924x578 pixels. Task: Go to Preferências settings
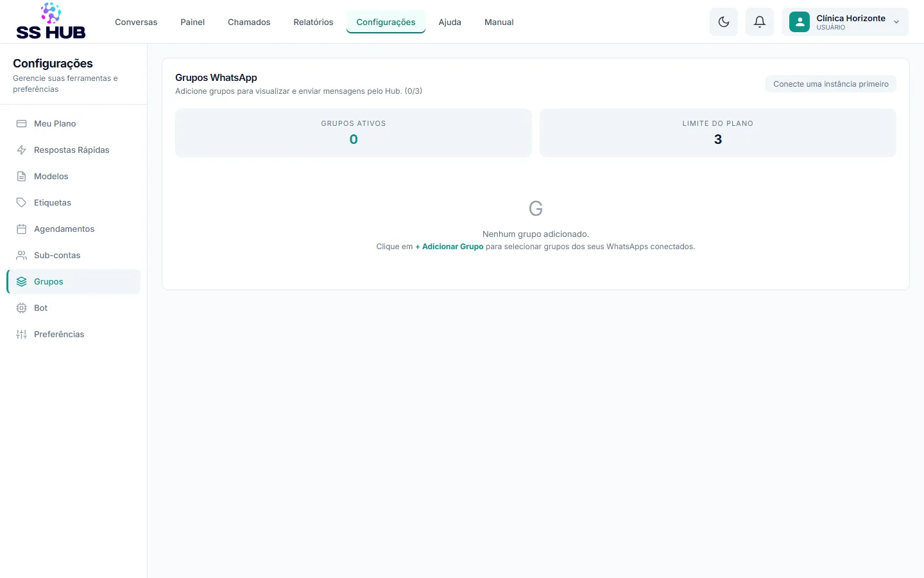(74, 334)
